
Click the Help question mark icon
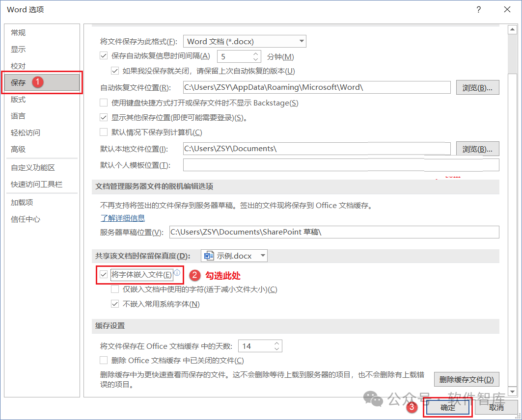[478, 9]
